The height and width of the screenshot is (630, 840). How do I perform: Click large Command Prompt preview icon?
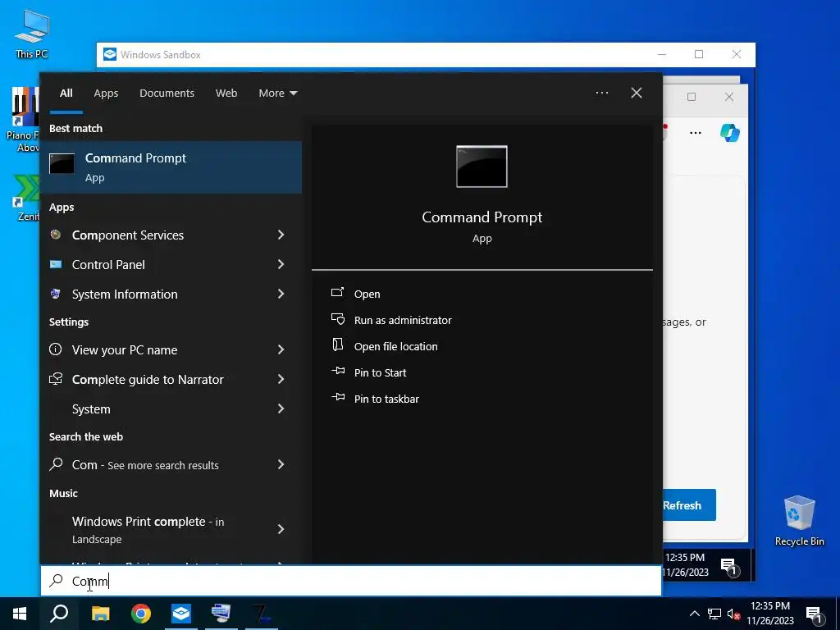(x=482, y=167)
